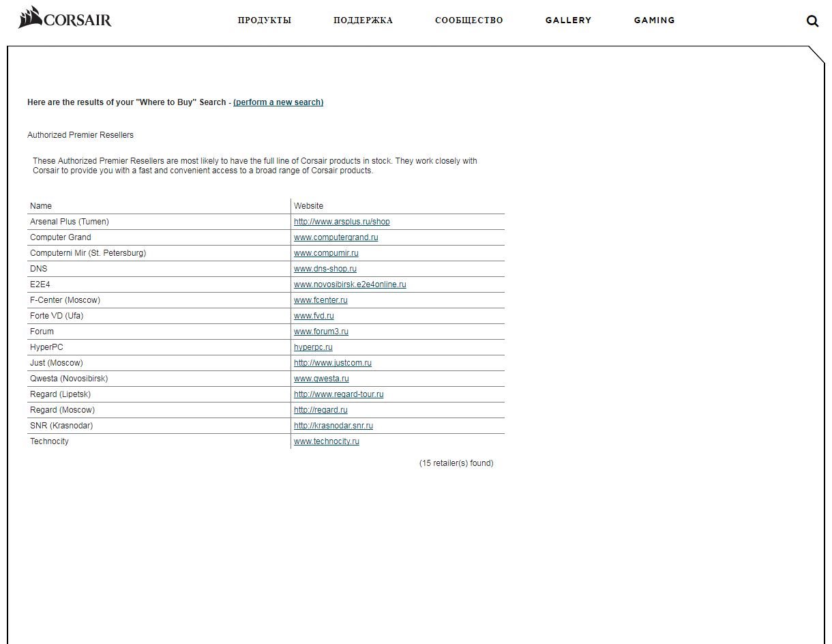Open the ПОДДЕРЖКА menu
The image size is (832, 644).
pyautogui.click(x=363, y=20)
